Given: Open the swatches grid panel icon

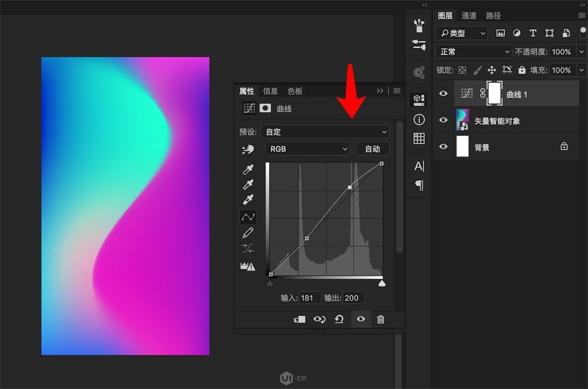Looking at the screenshot, I should (419, 139).
